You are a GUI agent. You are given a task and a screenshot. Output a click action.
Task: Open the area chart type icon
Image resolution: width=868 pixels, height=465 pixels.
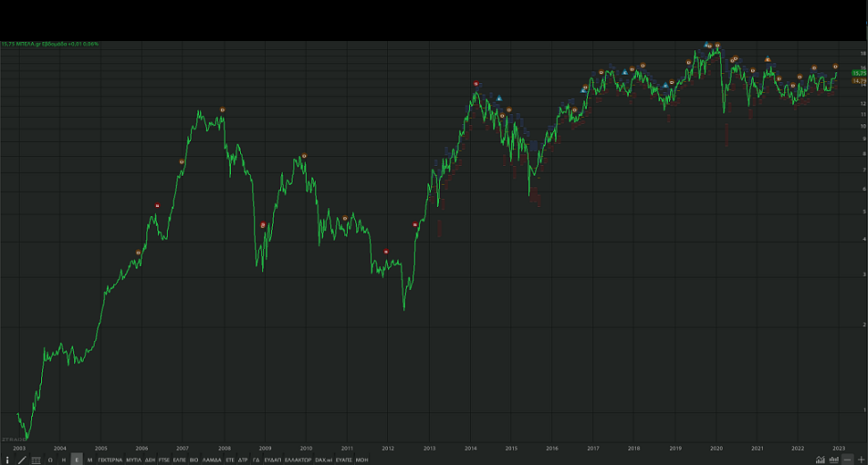coord(820,460)
